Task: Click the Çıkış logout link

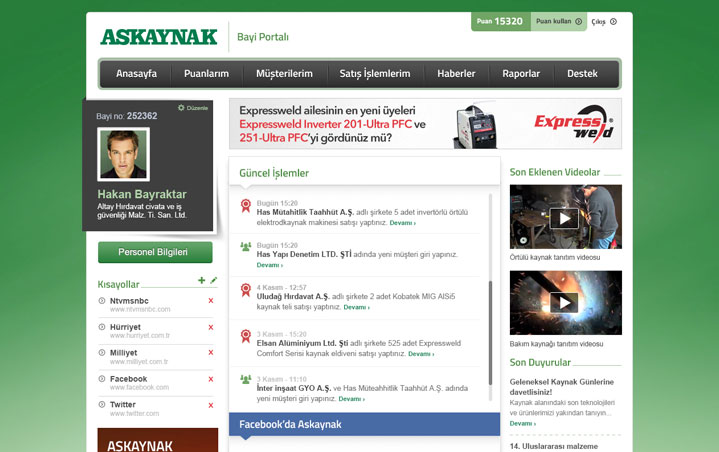Action: (x=604, y=22)
